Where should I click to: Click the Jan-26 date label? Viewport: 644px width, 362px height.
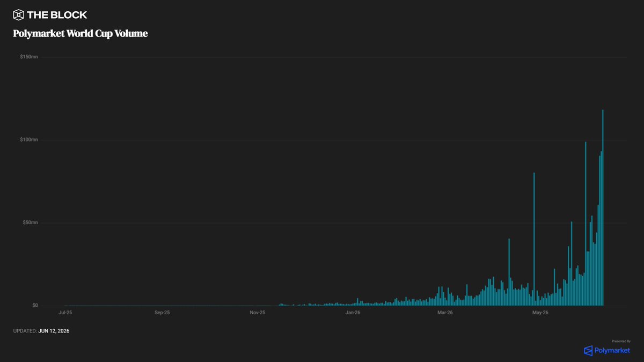click(x=353, y=313)
